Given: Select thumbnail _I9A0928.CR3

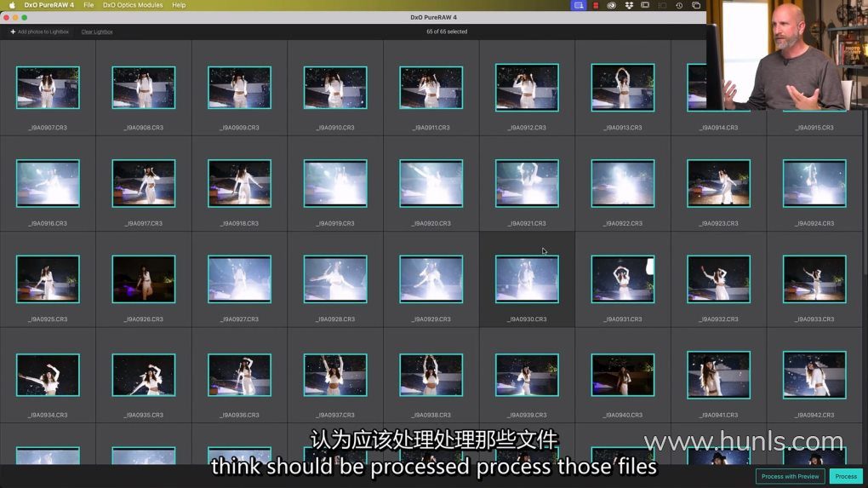Looking at the screenshot, I should [335, 279].
